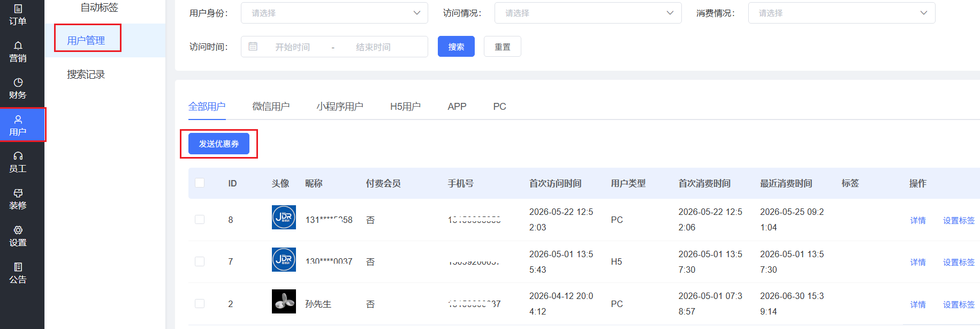Switch to 微信用户 tab
This screenshot has height=329, width=980.
point(271,107)
